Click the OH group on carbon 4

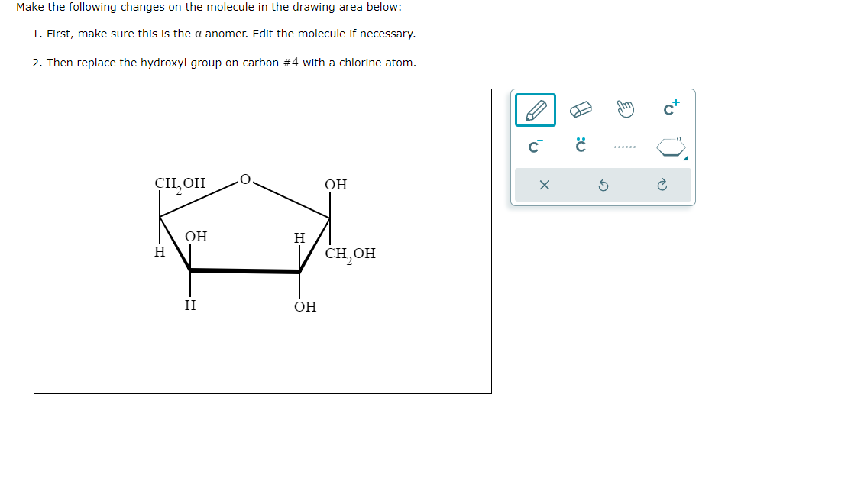pyautogui.click(x=196, y=237)
